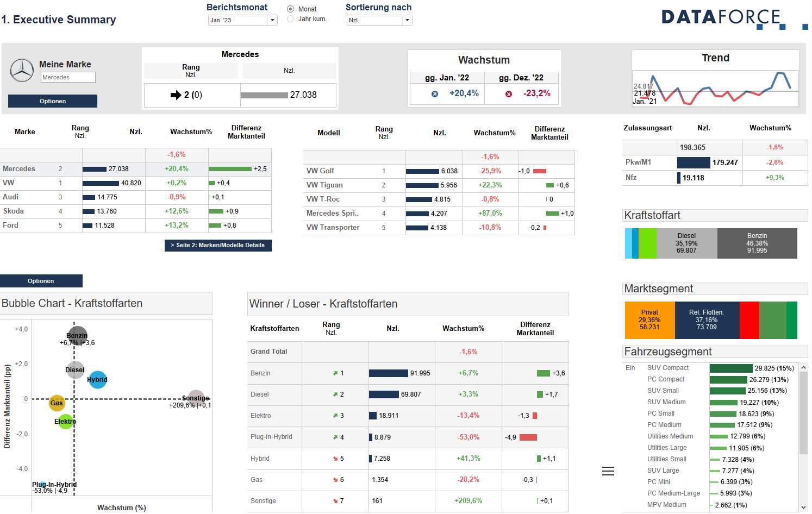Image resolution: width=812 pixels, height=514 pixels.
Task: Click the Diesel bubble in the chart
Action: coord(75,370)
